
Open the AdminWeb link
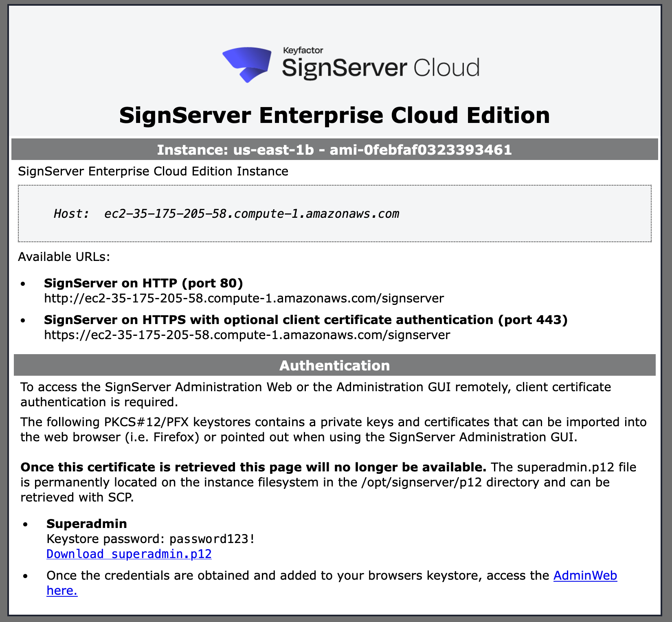(585, 576)
